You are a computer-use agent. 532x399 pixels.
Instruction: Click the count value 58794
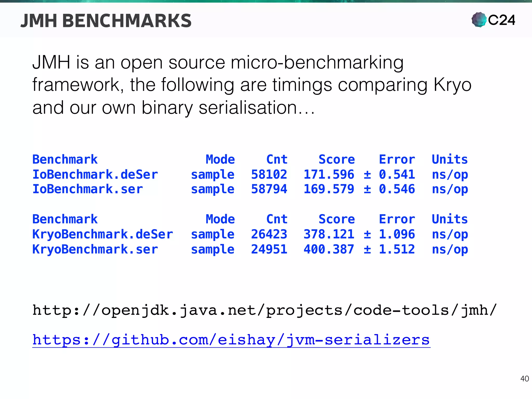click(x=269, y=189)
